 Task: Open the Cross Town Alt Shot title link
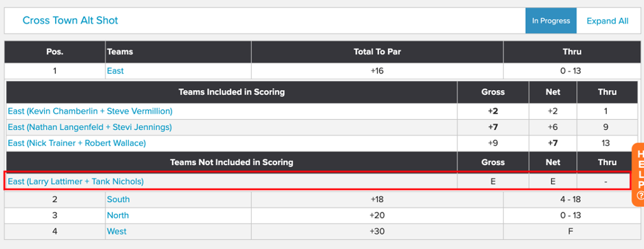pyautogui.click(x=70, y=21)
